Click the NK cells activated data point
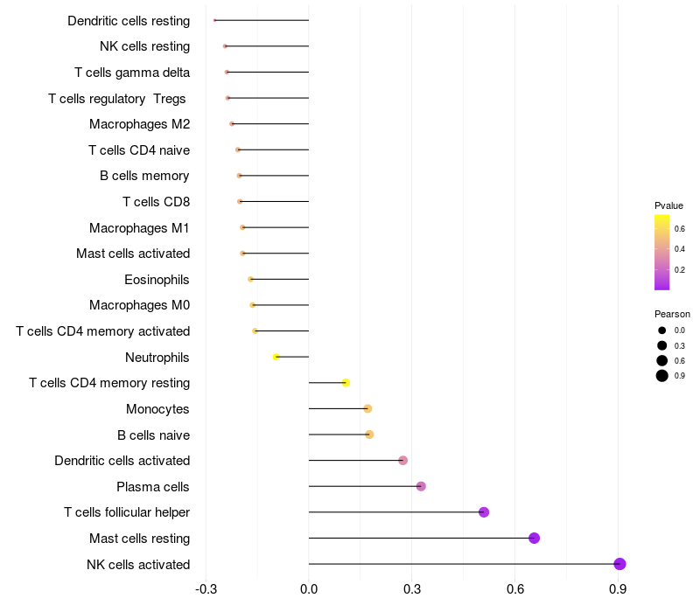700x612 pixels. pyautogui.click(x=619, y=564)
